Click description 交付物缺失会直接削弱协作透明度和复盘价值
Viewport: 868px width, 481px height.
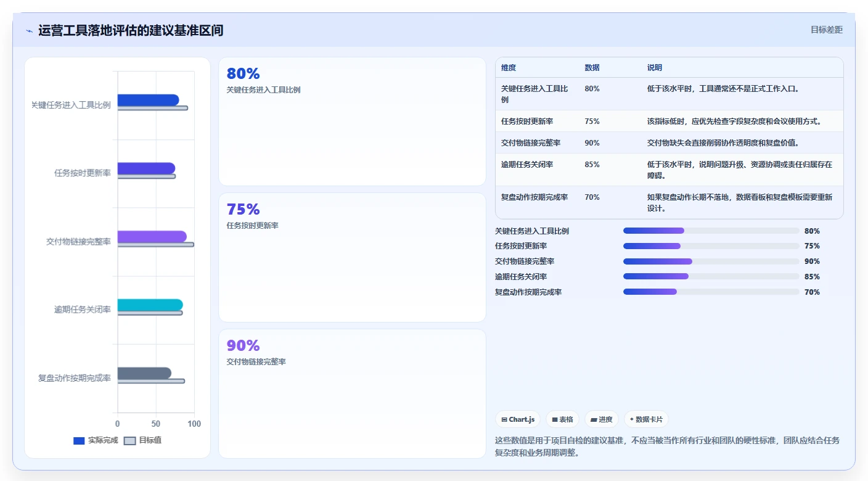coord(723,143)
